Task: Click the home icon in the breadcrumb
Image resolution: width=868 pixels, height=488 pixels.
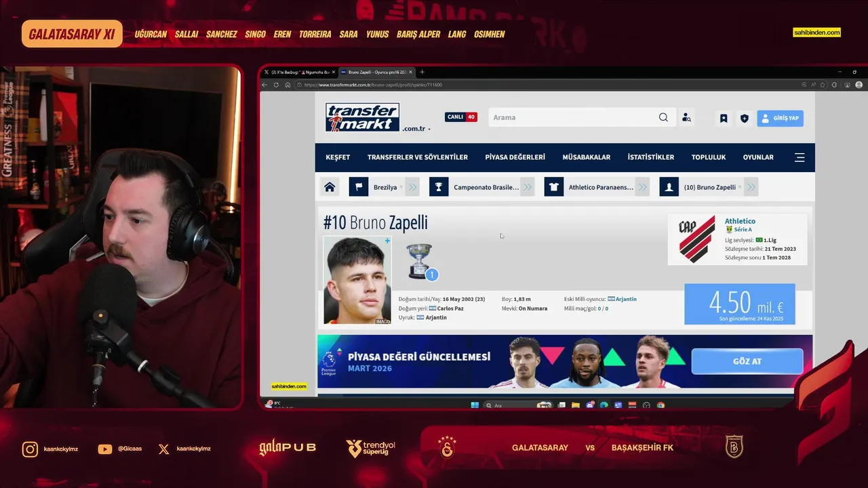Action: click(330, 187)
